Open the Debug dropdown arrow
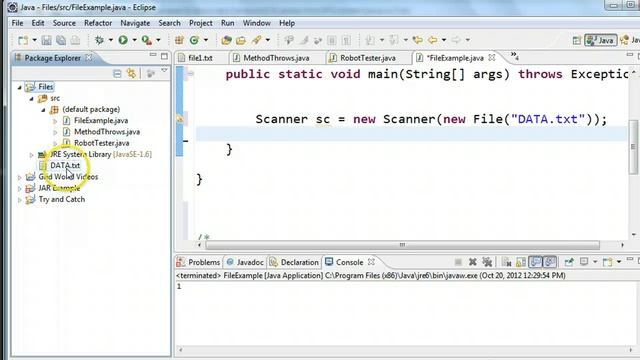Viewport: 640px width, 360px height. pyautogui.click(x=111, y=40)
